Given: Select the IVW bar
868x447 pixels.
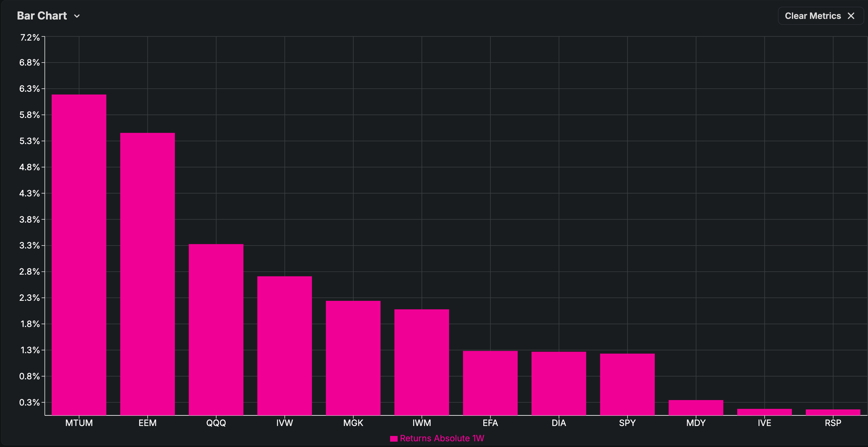Looking at the screenshot, I should coord(285,346).
